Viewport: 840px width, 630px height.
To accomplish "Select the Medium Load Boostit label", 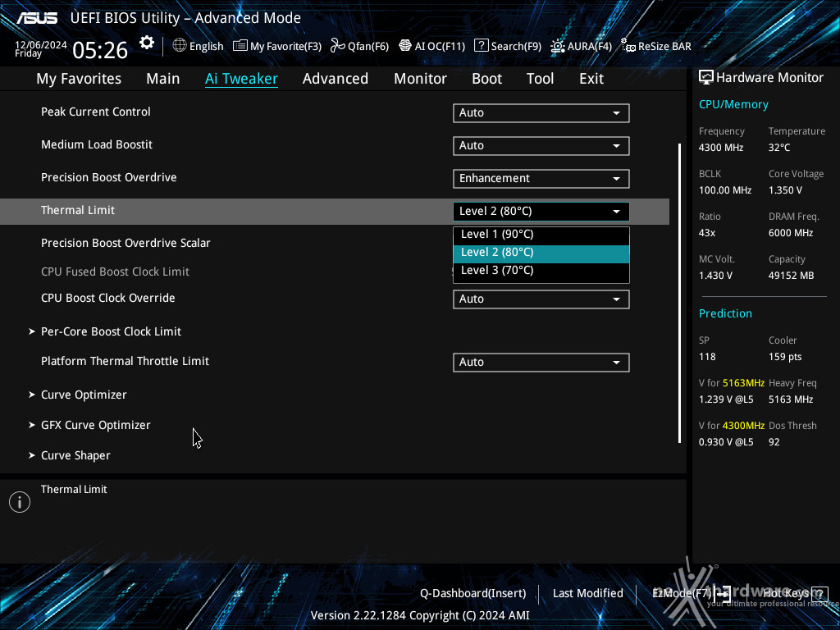I will coord(97,144).
